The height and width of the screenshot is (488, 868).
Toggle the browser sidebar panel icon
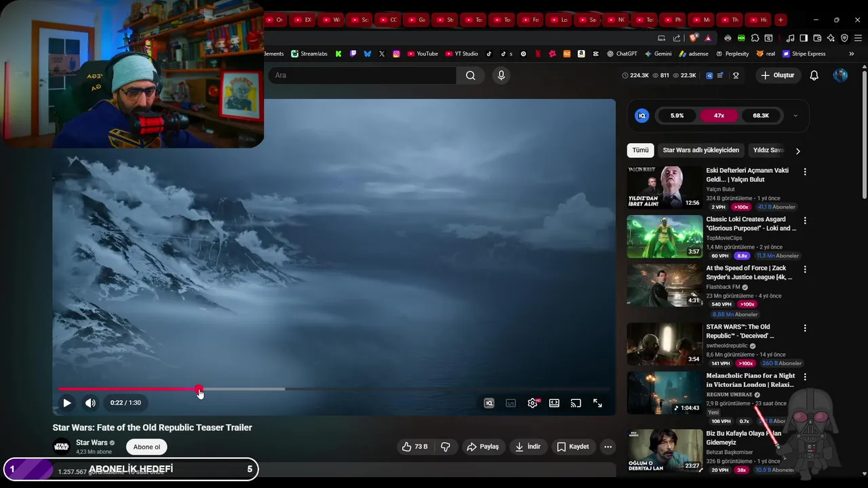click(x=804, y=38)
